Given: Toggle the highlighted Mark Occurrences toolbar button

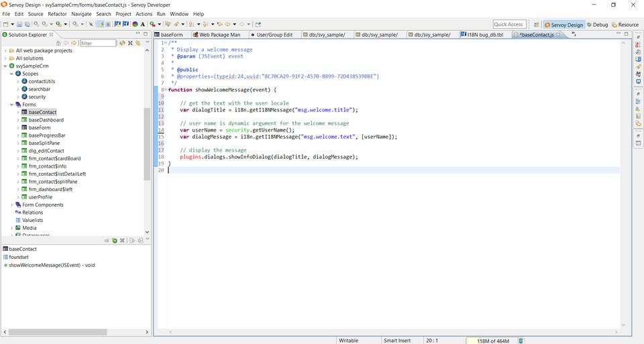Looking at the screenshot, I should pos(100,24).
